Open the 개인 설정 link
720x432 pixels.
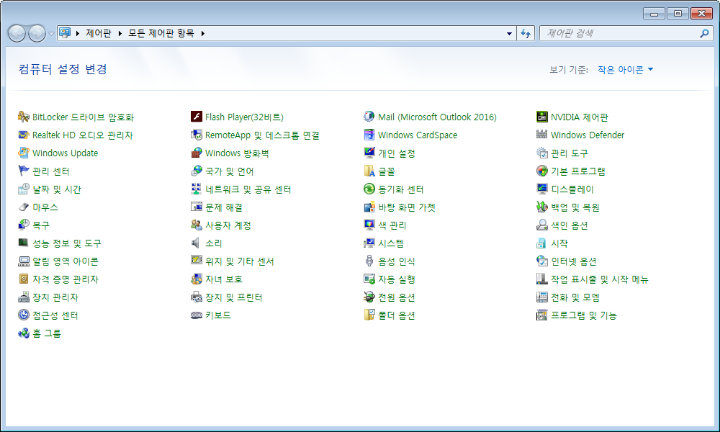pos(396,153)
